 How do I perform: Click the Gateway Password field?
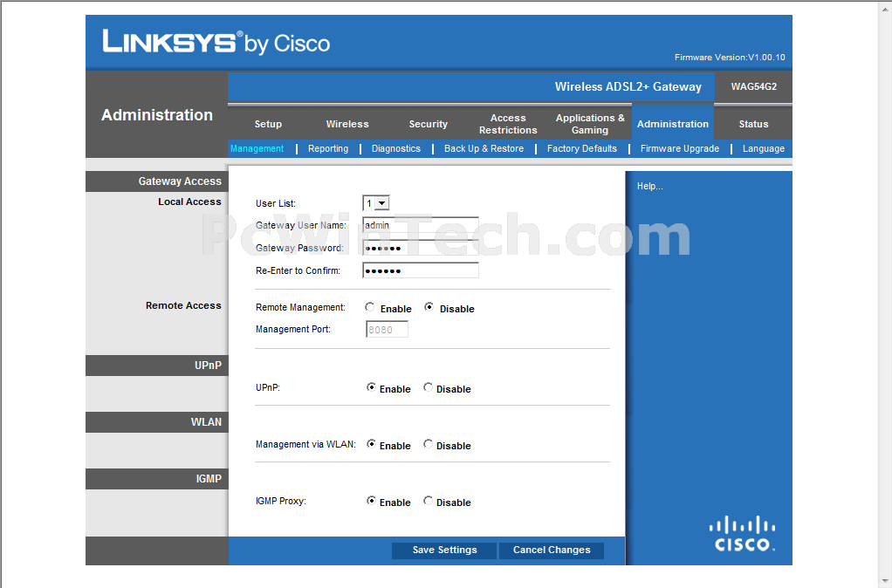click(421, 248)
